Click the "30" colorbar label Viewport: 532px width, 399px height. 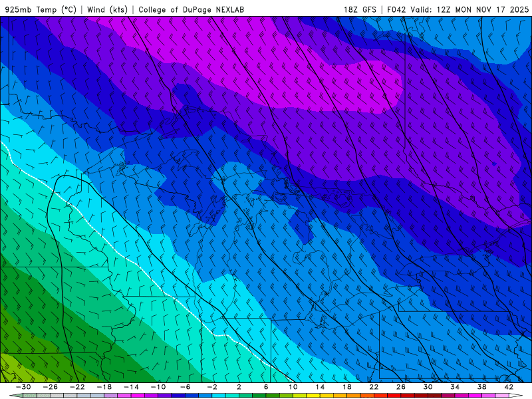pyautogui.click(x=428, y=387)
